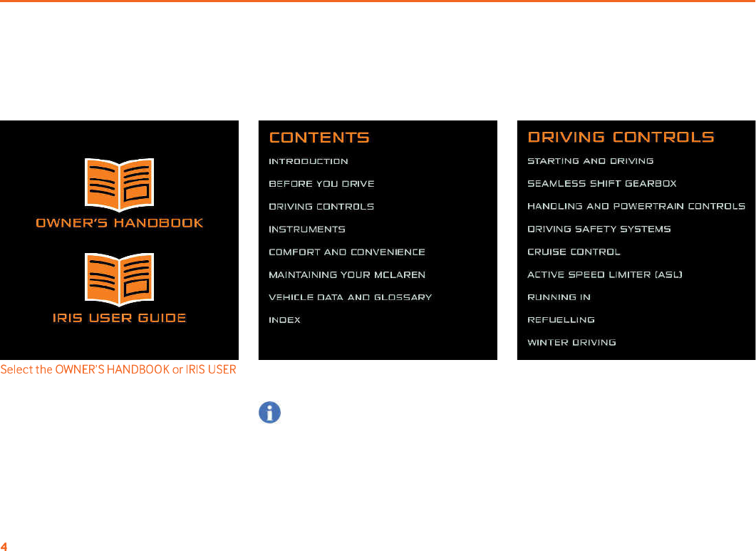The height and width of the screenshot is (551, 756).
Task: Open MAINTAINING YOUR MCLAREN section
Action: tap(347, 274)
